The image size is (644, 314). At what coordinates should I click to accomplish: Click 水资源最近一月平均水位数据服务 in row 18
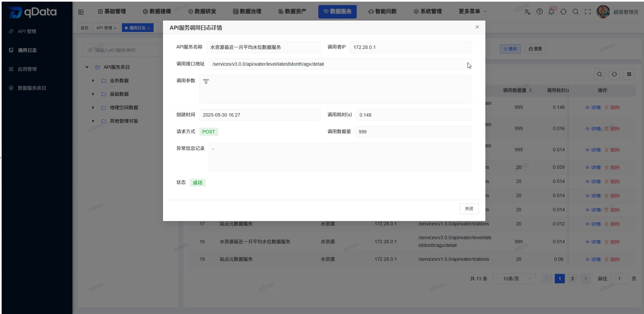[255, 242]
